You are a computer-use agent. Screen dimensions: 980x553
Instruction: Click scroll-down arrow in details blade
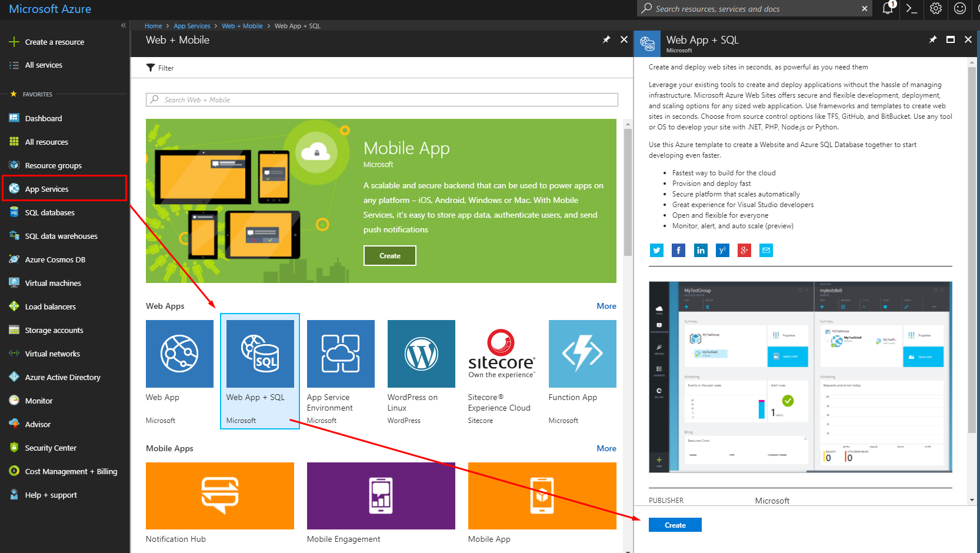click(x=972, y=500)
